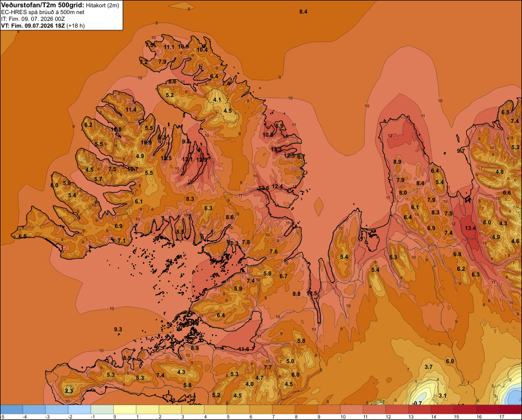The image size is (522, 420).
Task: Click the 11.6 temperature value label
Action: 244,349
